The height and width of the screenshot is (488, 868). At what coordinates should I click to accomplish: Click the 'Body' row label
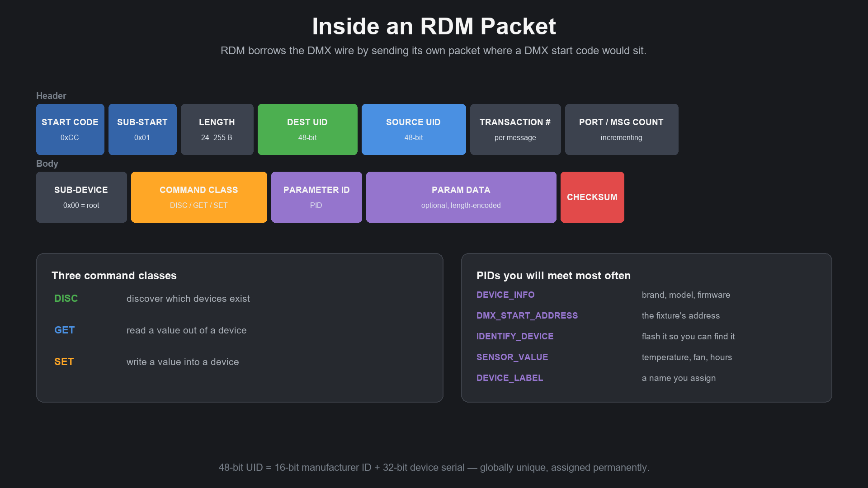47,164
